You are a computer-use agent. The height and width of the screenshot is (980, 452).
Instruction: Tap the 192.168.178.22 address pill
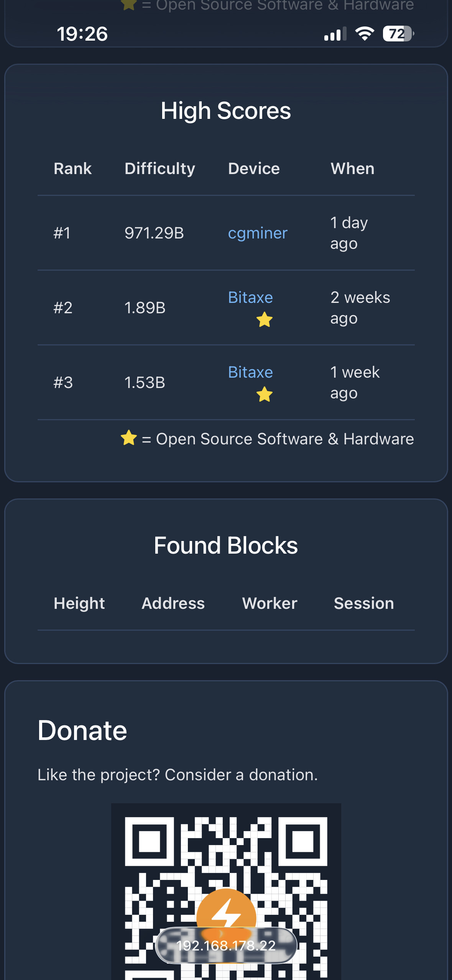(226, 945)
